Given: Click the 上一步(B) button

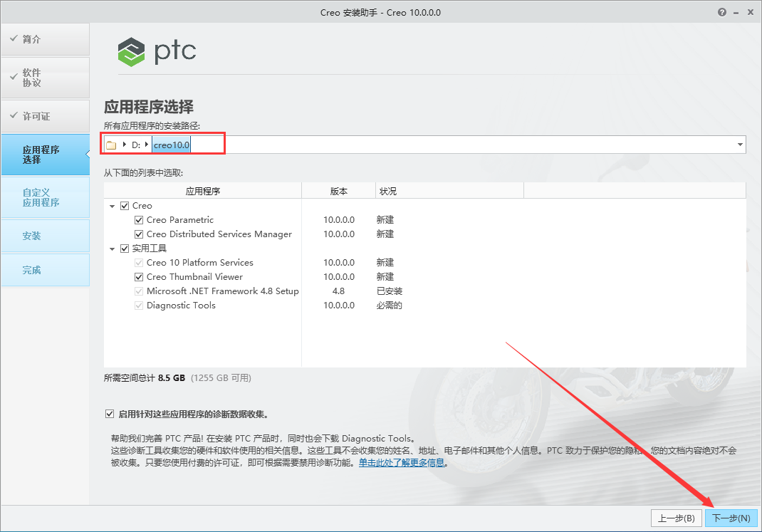Looking at the screenshot, I should (676, 518).
